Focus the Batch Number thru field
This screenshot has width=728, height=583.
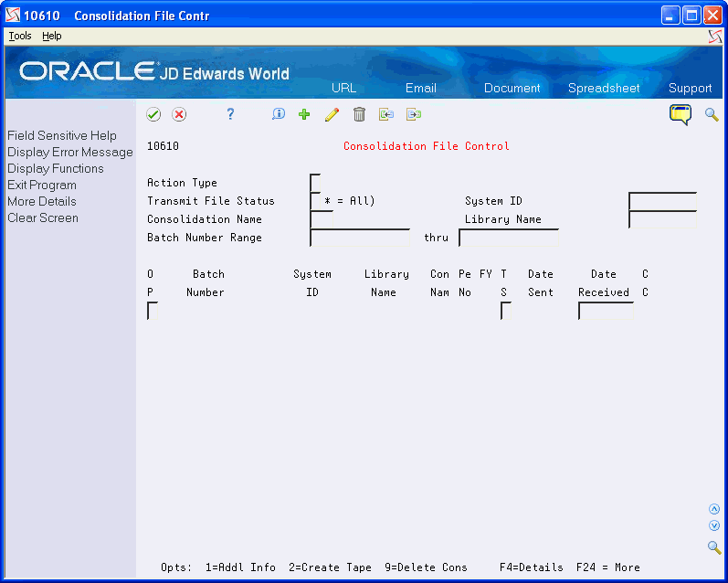pos(509,238)
